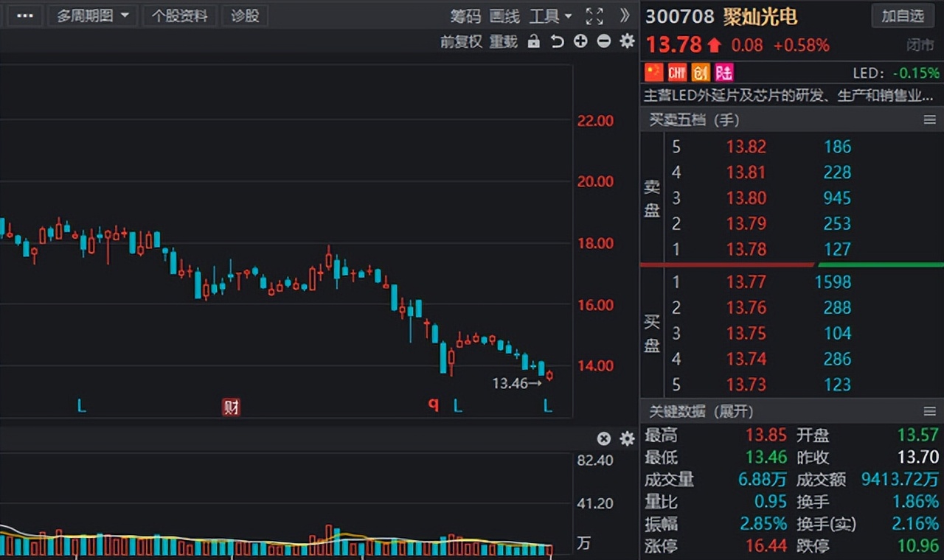Click the stock code 300708

pyautogui.click(x=680, y=16)
